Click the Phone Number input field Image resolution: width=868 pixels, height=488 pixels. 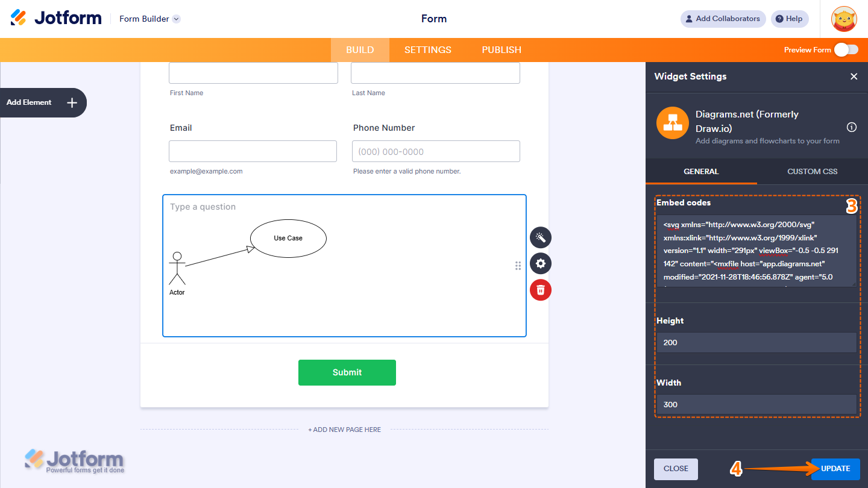click(436, 151)
